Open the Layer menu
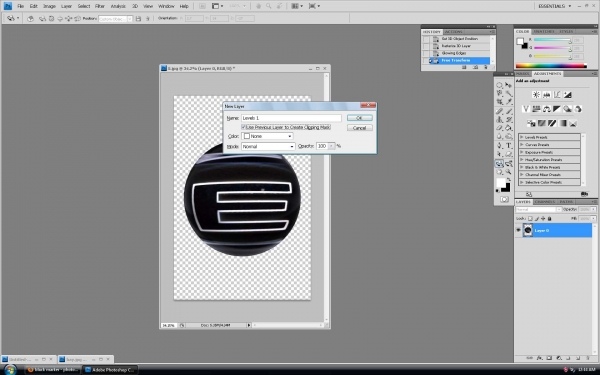This screenshot has width=600, height=375. pos(67,6)
